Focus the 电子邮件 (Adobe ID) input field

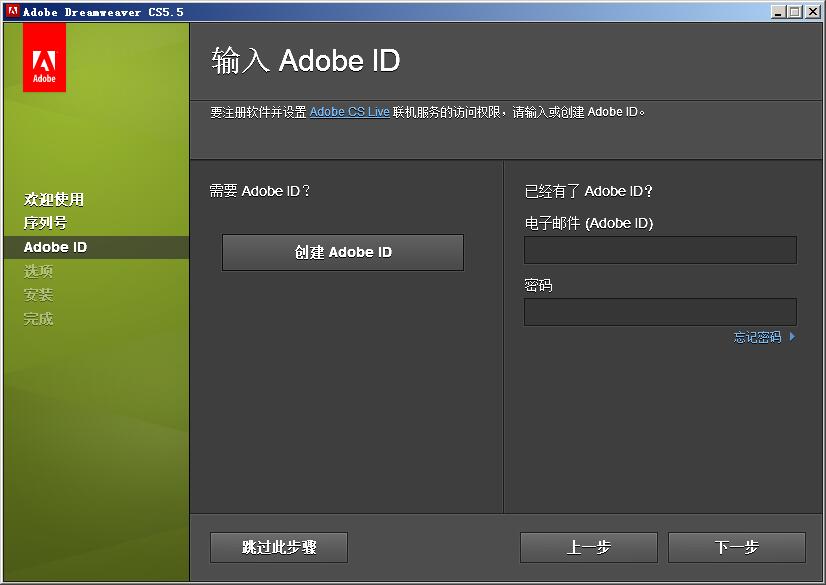click(x=660, y=250)
